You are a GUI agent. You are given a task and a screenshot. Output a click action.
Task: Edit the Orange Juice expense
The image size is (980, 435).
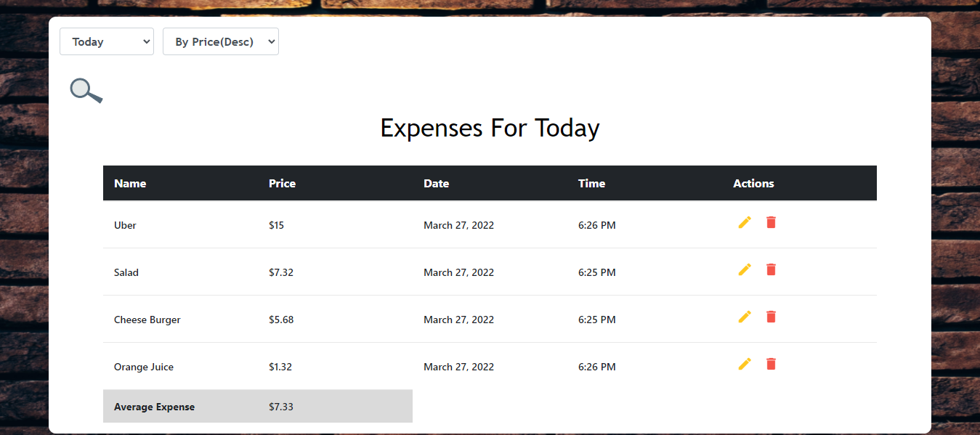click(x=745, y=364)
